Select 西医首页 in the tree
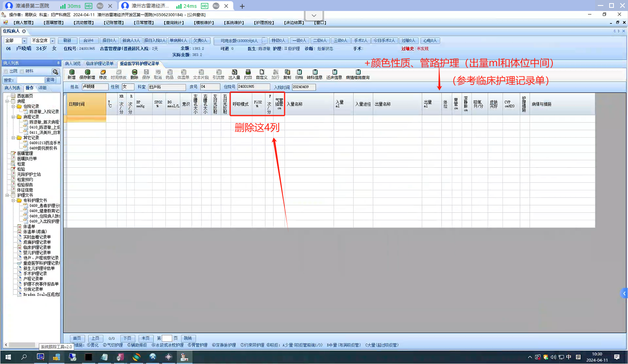This screenshot has height=364, width=628. coord(25,96)
